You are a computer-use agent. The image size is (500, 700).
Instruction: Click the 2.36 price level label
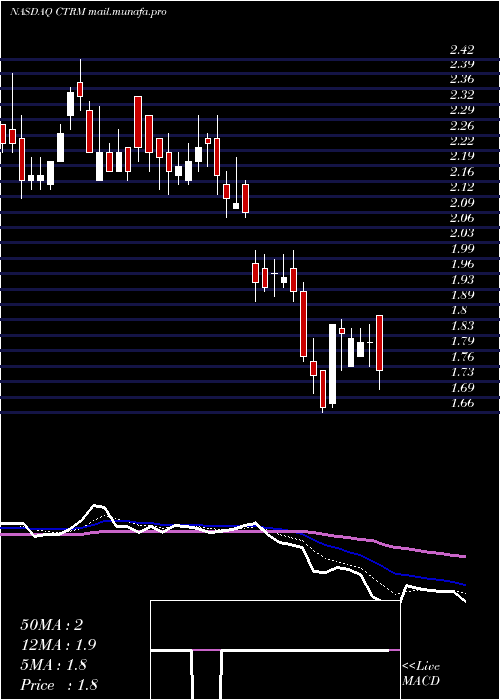(462, 79)
